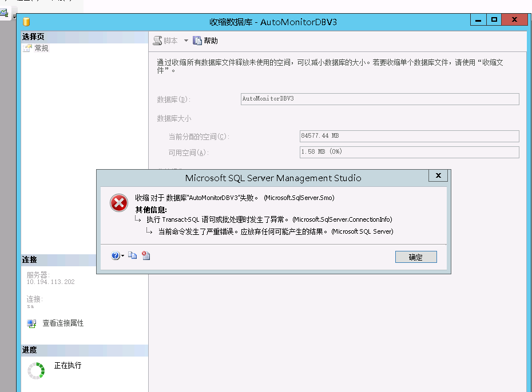The height and width of the screenshot is (392, 532).
Task: Copy the error message text icon
Action: tap(132, 255)
